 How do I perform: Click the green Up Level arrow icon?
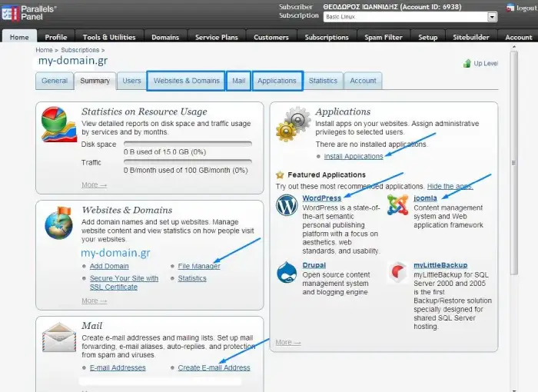pyautogui.click(x=467, y=64)
